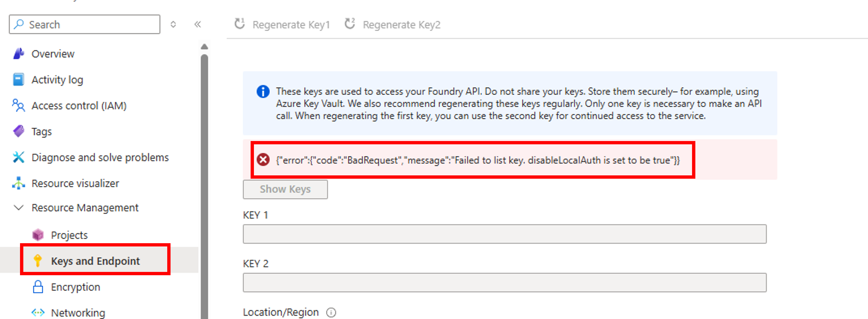Collapse the Resource Management group

[x=19, y=207]
